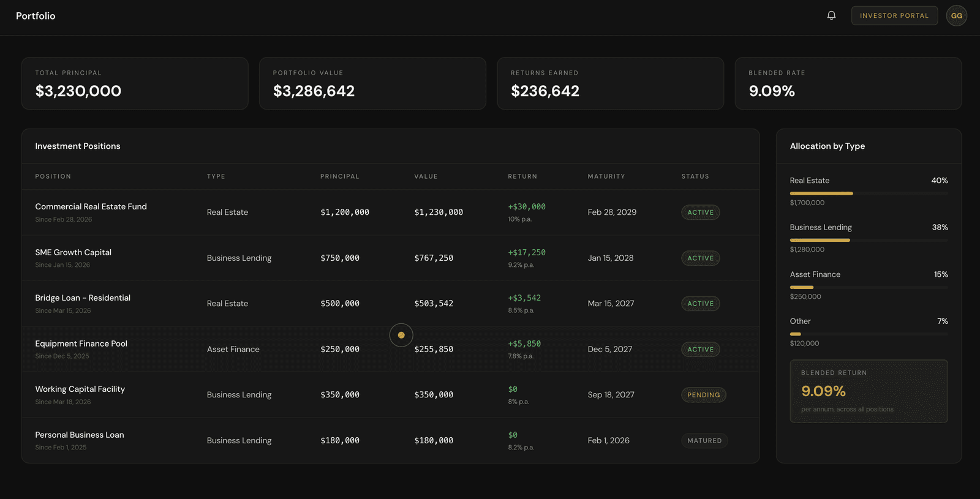The image size is (980, 499).
Task: Click the Investor Portal button
Action: tap(894, 15)
